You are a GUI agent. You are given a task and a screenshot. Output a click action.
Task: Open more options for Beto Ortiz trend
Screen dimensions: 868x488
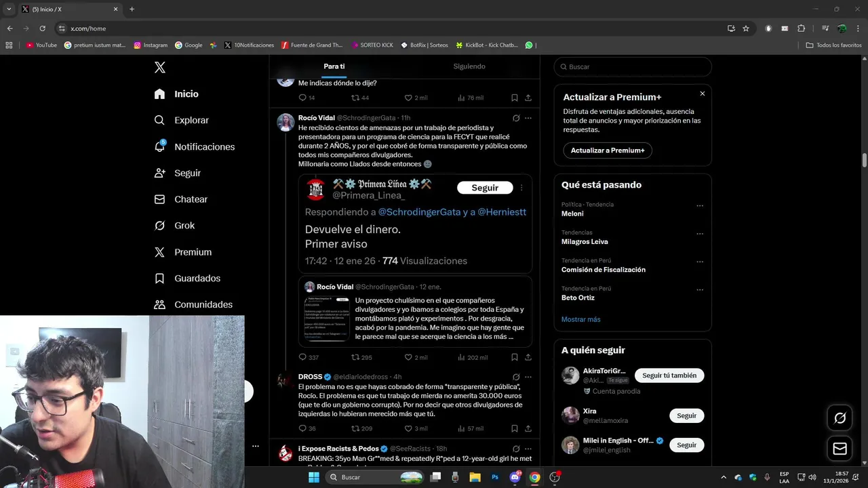pos(700,289)
